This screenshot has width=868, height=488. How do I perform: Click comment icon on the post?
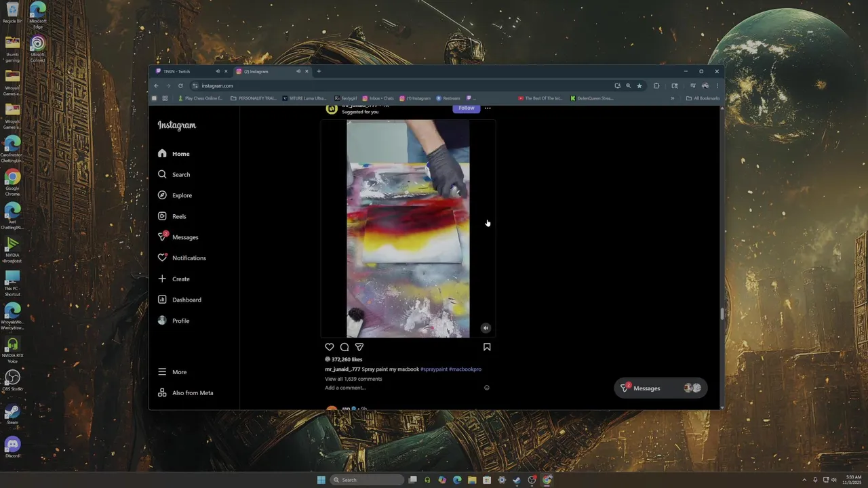tap(344, 347)
